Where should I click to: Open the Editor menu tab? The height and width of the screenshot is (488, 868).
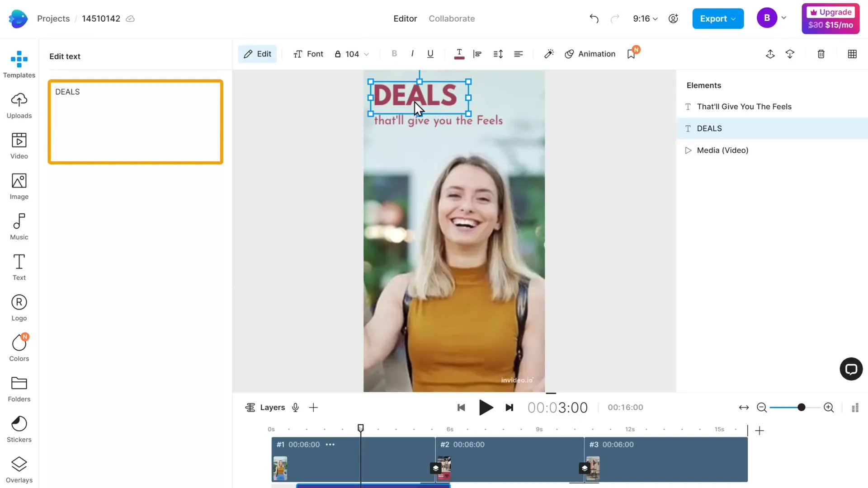[x=406, y=19]
